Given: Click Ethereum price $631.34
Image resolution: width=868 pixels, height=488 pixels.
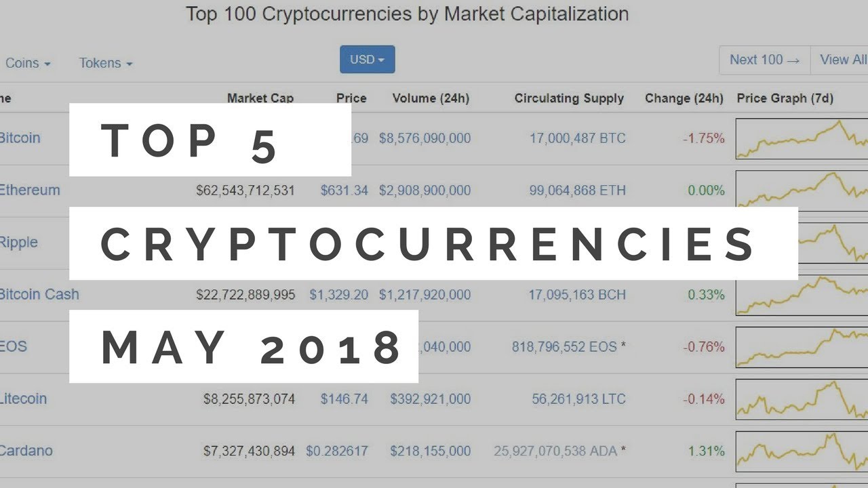Looking at the screenshot, I should pos(344,190).
